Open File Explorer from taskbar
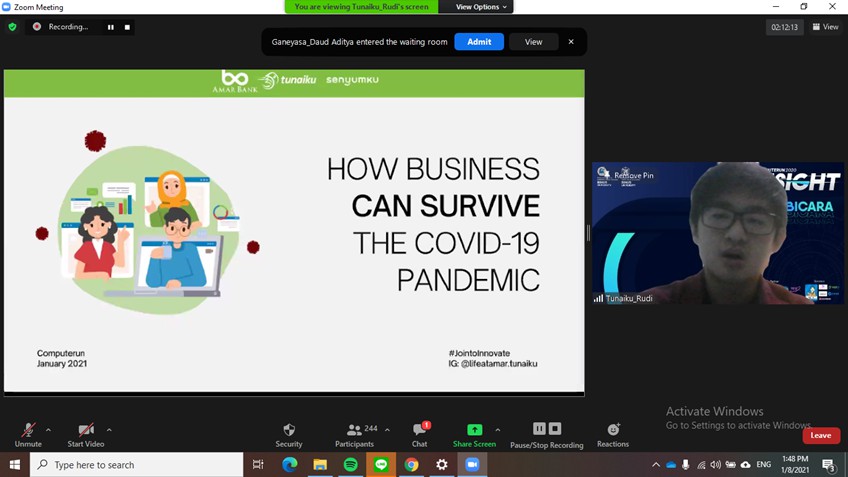 pos(320,465)
